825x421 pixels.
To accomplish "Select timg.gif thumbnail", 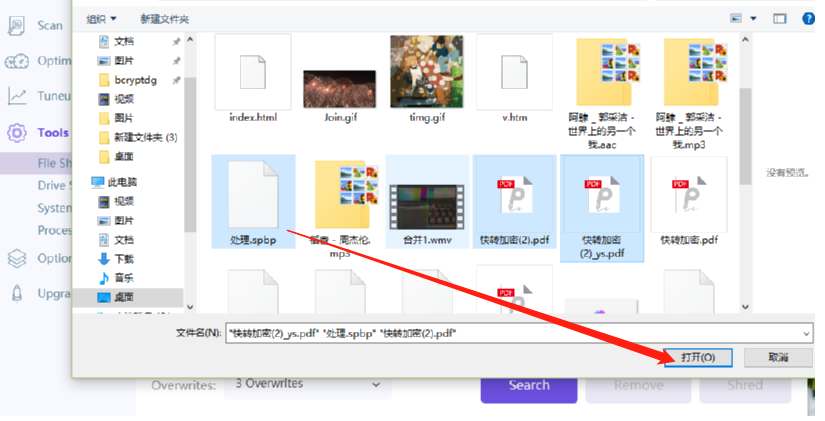I will [427, 72].
